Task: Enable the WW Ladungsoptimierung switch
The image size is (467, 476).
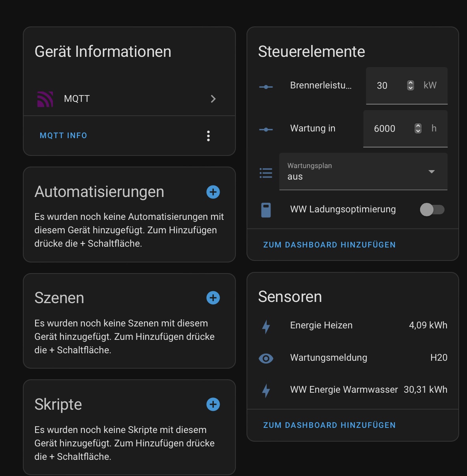Action: (432, 210)
